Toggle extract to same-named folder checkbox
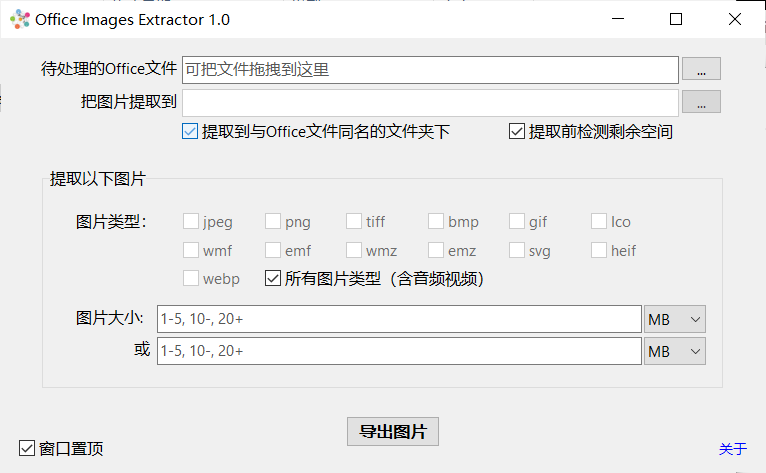Viewport: 766px width, 473px height. pos(190,131)
